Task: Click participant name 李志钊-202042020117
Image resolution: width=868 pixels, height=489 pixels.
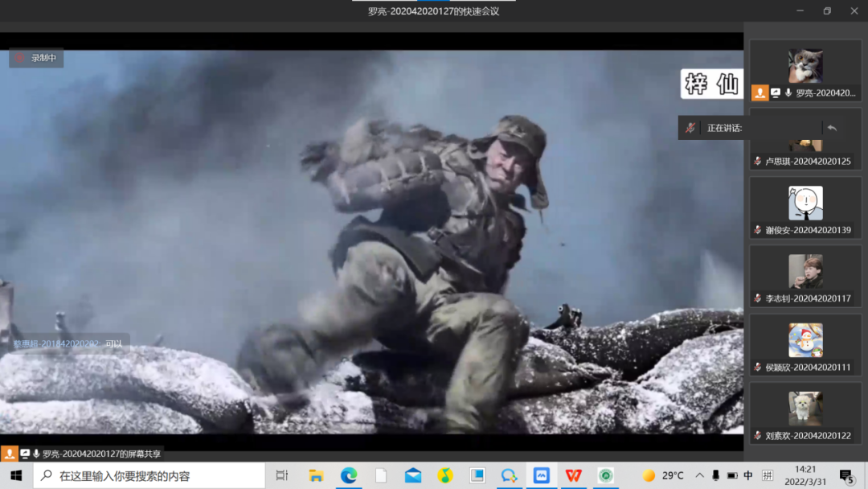Action: (x=808, y=298)
